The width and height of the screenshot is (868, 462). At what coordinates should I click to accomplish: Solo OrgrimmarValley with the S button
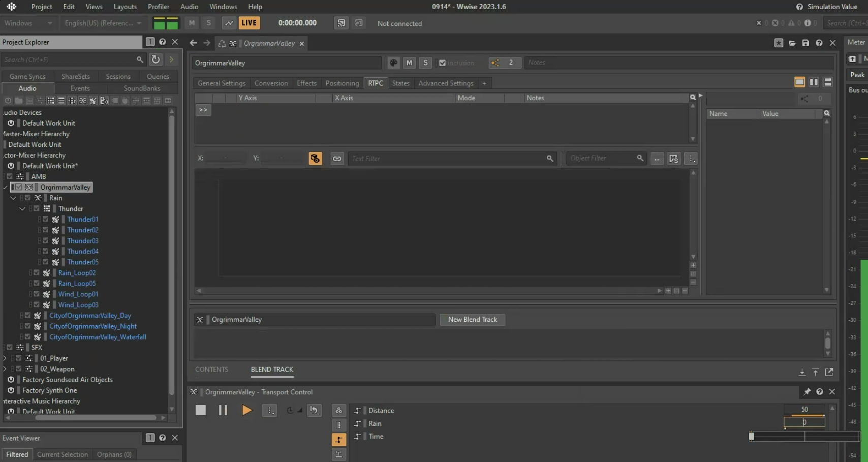click(425, 63)
